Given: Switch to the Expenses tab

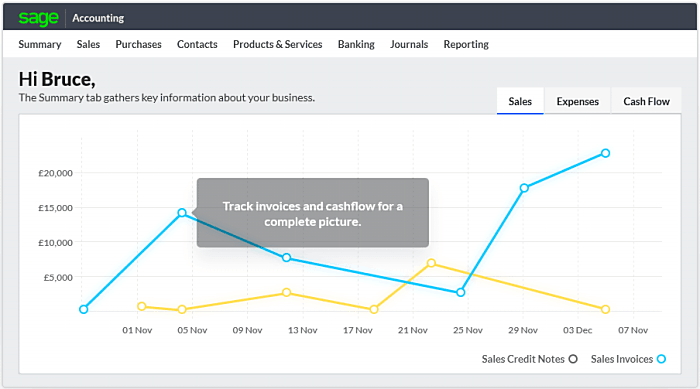Looking at the screenshot, I should pos(577,101).
